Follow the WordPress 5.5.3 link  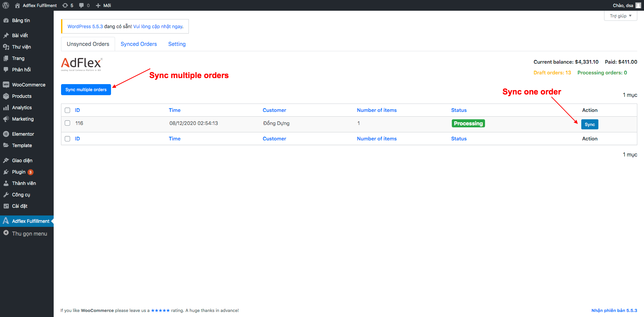click(x=85, y=26)
